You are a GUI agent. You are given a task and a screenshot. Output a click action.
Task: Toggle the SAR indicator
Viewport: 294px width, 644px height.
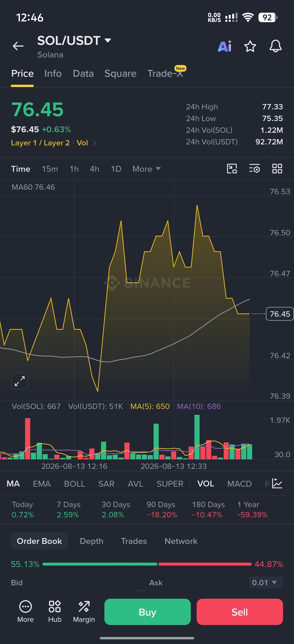pos(106,483)
